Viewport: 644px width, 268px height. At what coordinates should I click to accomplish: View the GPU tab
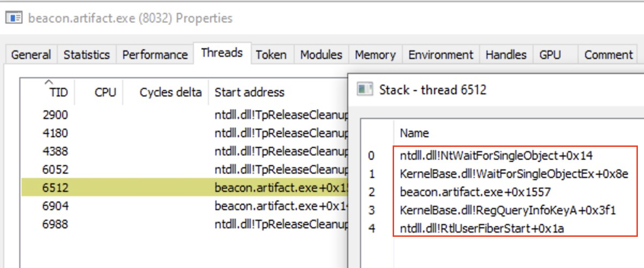[550, 54]
